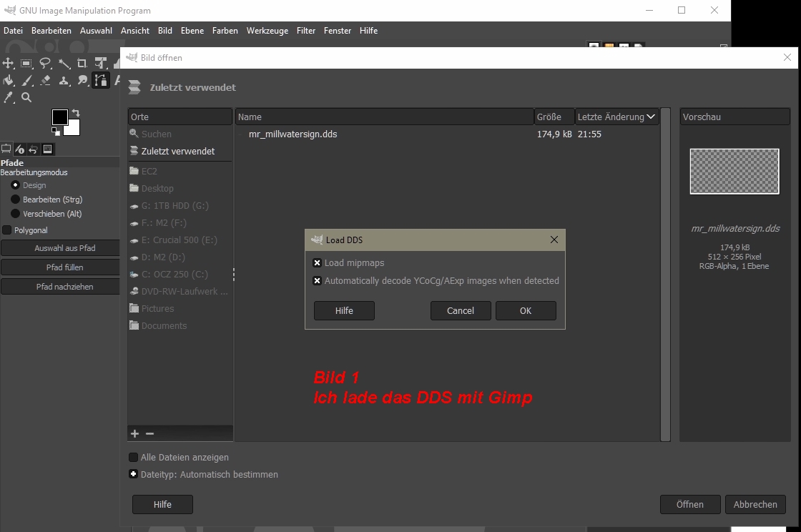Select the Eraser tool
The width and height of the screenshot is (801, 532).
click(45, 81)
